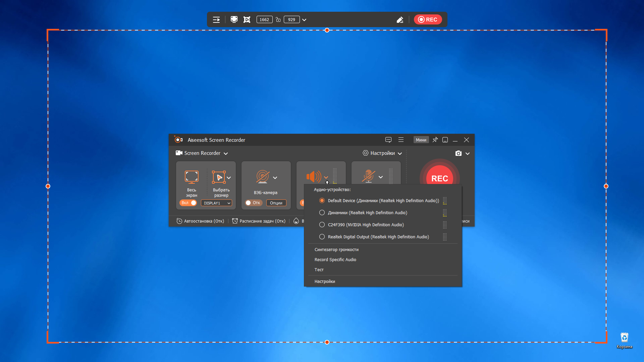Image resolution: width=644 pixels, height=362 pixels.
Task: Select the Весь экран full screen icon
Action: [192, 177]
